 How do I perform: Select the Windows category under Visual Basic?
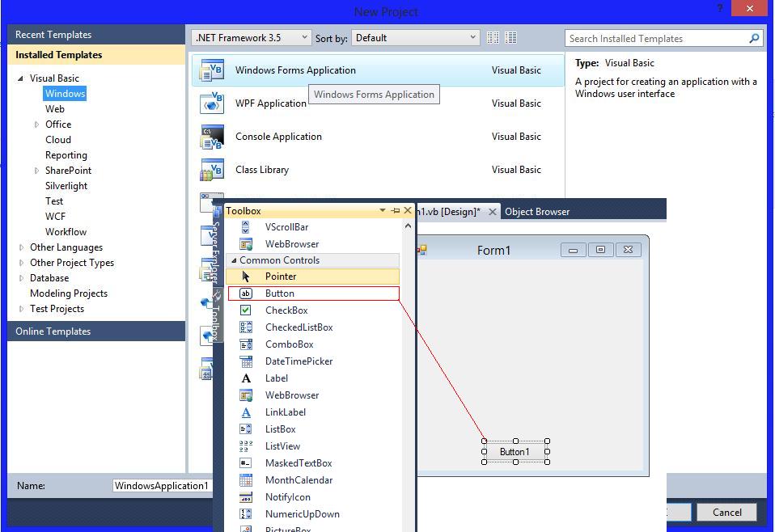66,93
